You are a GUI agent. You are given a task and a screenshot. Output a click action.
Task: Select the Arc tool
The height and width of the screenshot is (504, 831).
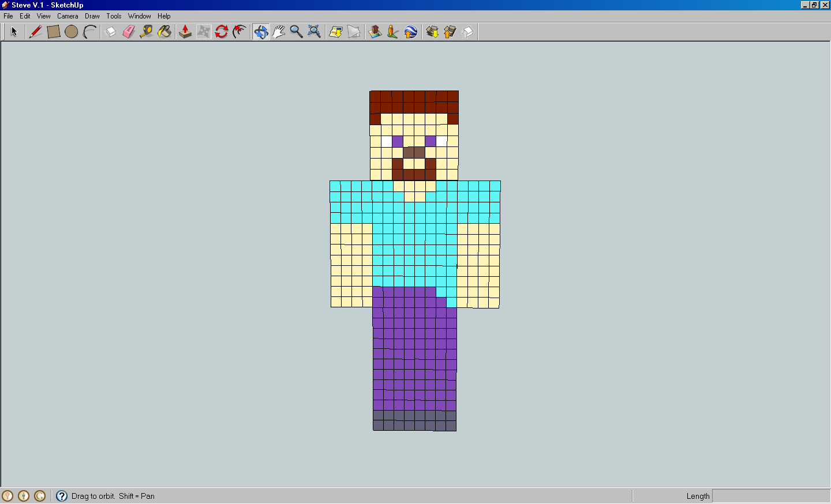point(89,32)
